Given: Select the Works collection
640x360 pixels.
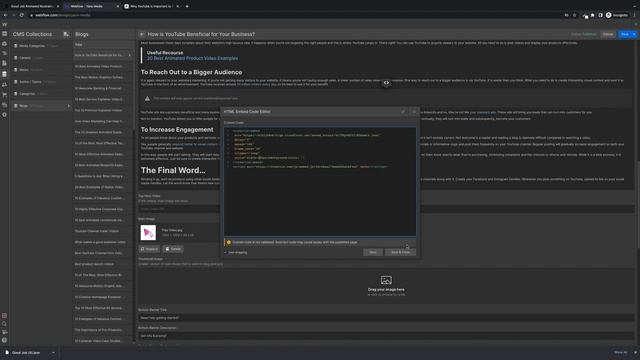Looking at the screenshot, I should pyautogui.click(x=41, y=70).
